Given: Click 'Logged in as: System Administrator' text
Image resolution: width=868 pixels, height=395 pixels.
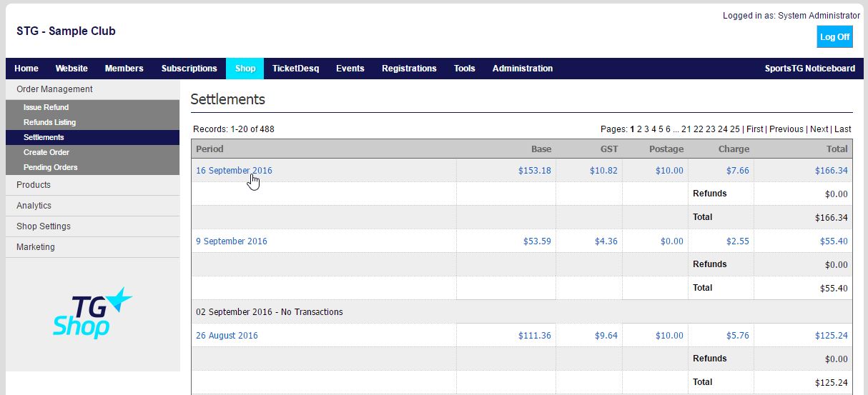Looking at the screenshot, I should point(791,16).
